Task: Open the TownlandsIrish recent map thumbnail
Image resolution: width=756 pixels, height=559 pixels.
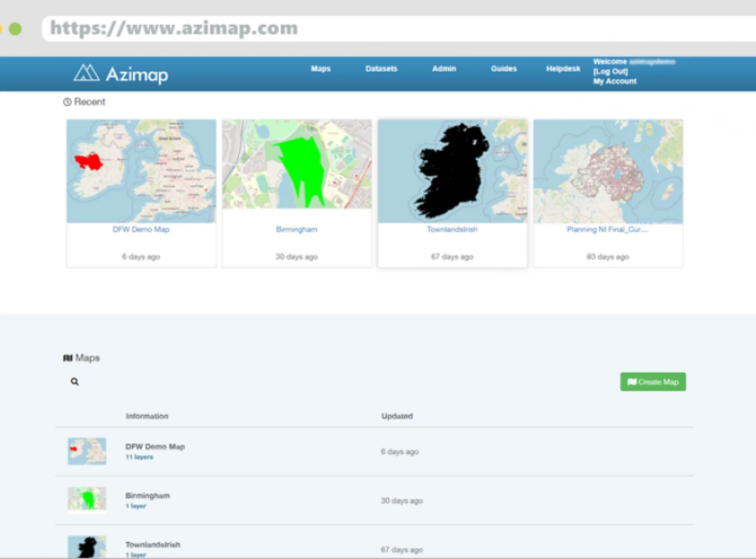Action: point(452,171)
